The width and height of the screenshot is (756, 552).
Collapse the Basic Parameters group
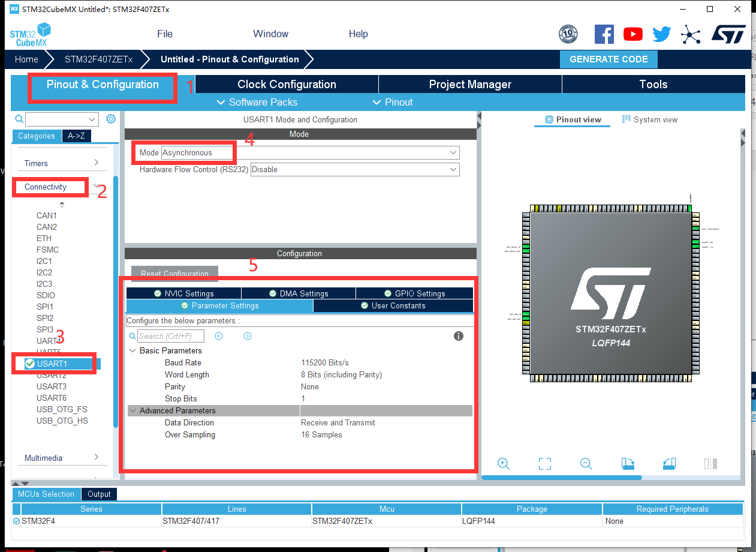[x=132, y=350]
